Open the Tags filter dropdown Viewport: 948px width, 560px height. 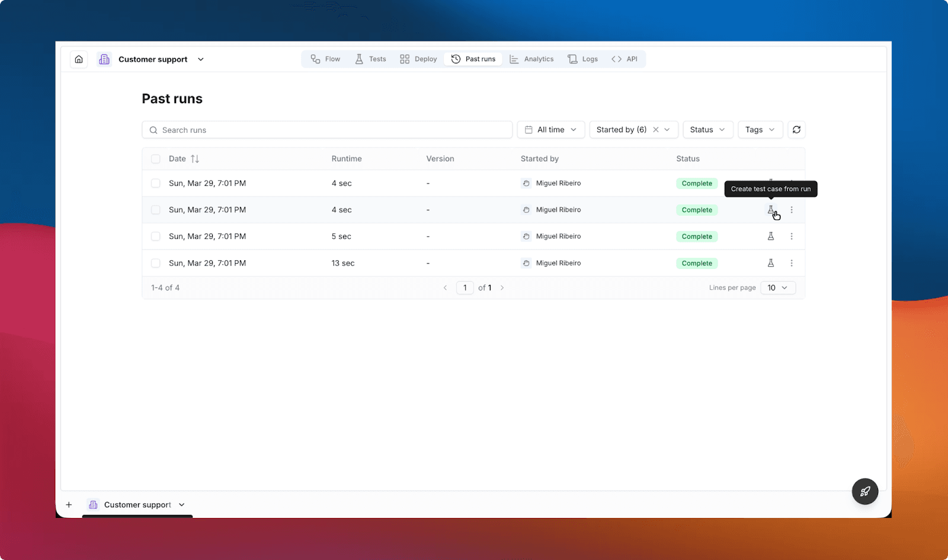[760, 130]
